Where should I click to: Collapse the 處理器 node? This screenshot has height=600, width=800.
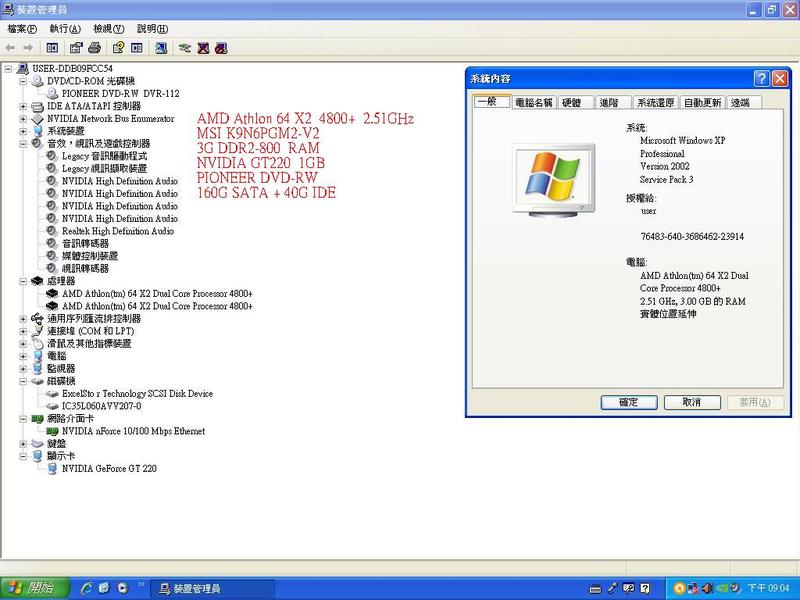tap(23, 281)
